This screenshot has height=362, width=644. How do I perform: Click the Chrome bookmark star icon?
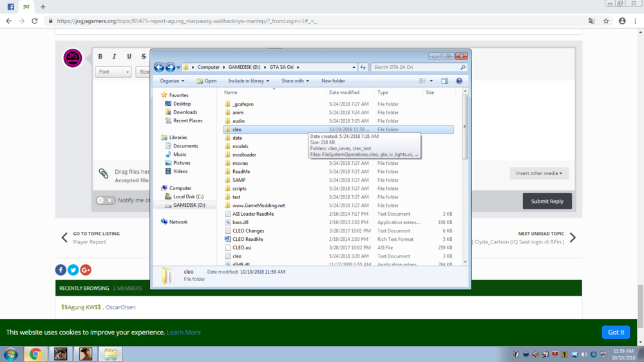[606, 21]
